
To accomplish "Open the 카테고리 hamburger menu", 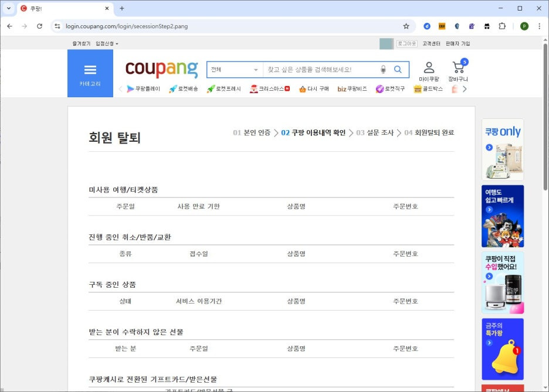I will click(x=90, y=73).
